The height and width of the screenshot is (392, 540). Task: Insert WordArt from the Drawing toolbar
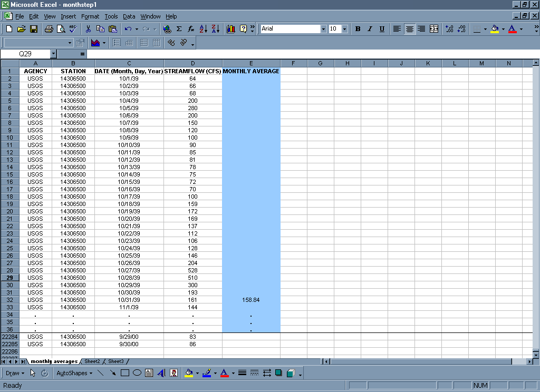pyautogui.click(x=161, y=373)
